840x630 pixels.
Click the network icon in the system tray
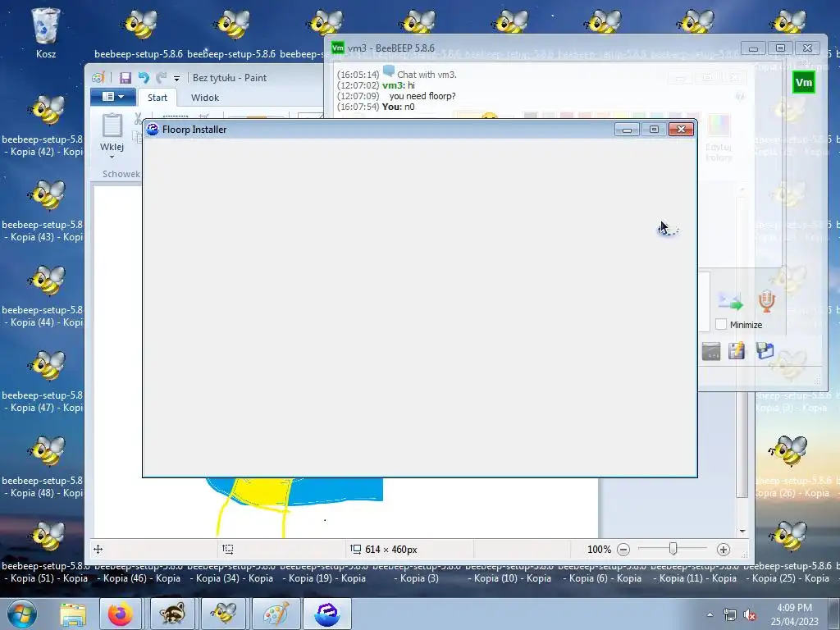729,614
